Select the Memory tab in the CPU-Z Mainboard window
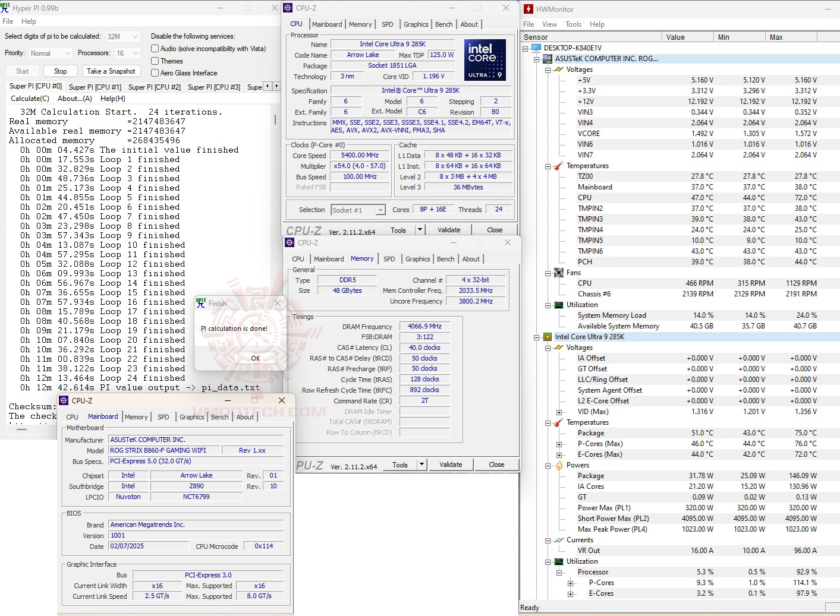The width and height of the screenshot is (840, 616). (136, 417)
